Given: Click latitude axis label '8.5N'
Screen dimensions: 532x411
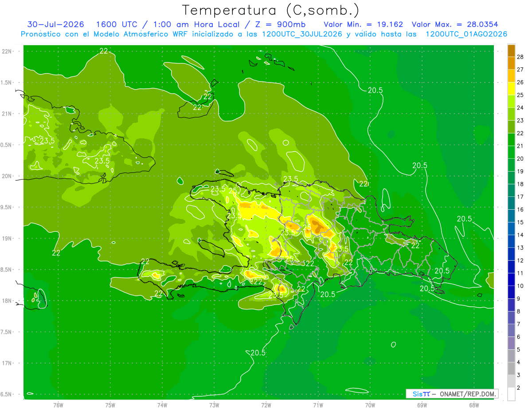Looking at the screenshot, I should (x=7, y=270).
